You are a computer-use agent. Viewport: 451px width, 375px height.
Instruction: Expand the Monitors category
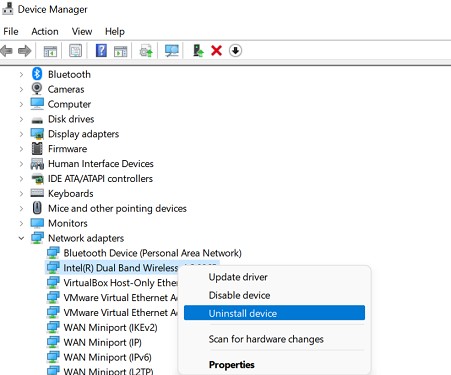pos(21,223)
